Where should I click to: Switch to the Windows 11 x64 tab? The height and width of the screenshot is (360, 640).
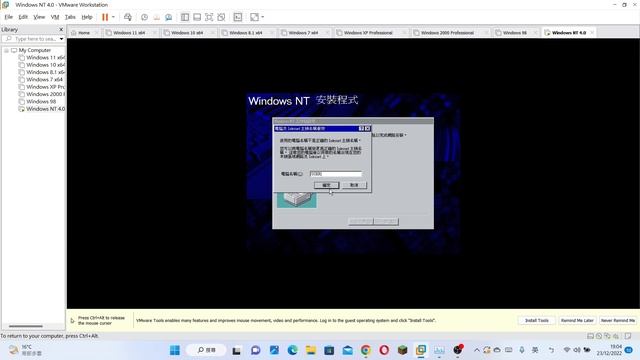129,33
